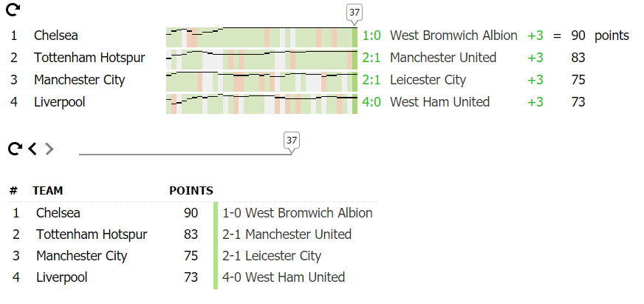
Task: Click Liverpool row in the lower table
Action: coord(61,277)
